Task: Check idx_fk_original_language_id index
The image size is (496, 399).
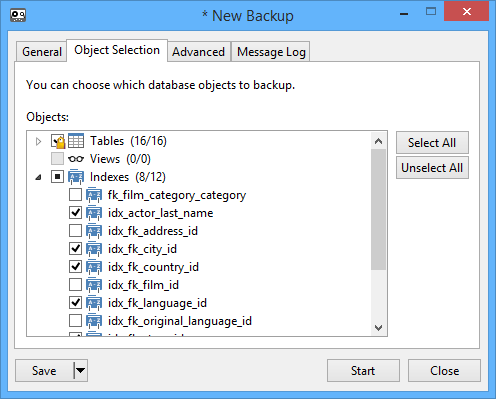Action: coord(75,321)
